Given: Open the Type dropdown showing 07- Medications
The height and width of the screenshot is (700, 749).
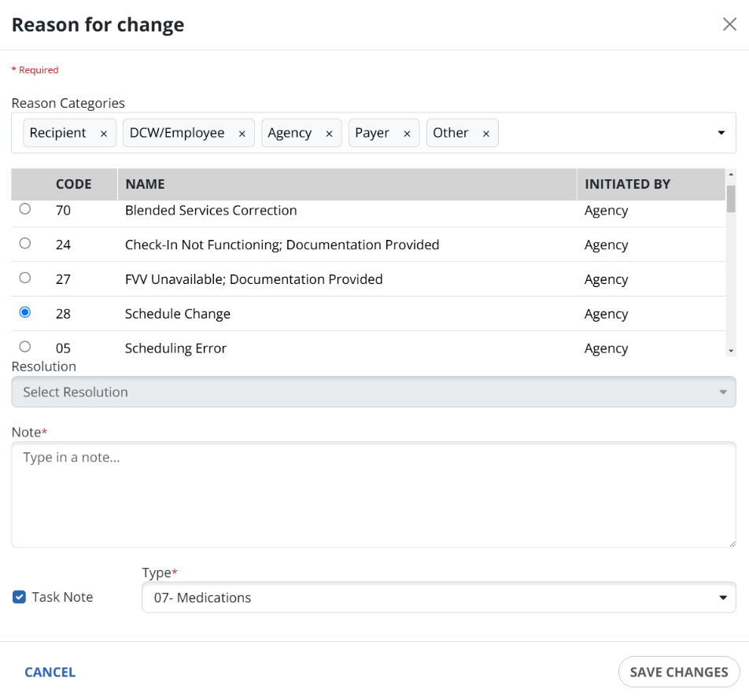Looking at the screenshot, I should (x=438, y=598).
